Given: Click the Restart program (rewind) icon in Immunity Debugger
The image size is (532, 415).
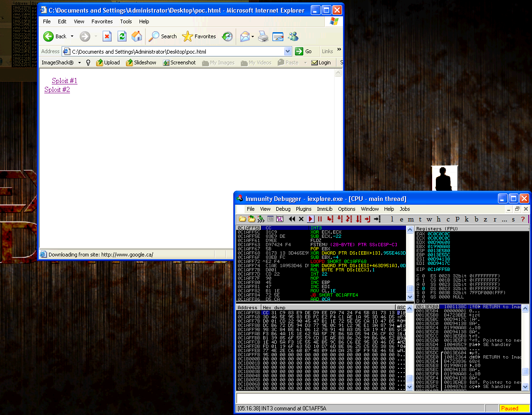Looking at the screenshot, I should (292, 219).
